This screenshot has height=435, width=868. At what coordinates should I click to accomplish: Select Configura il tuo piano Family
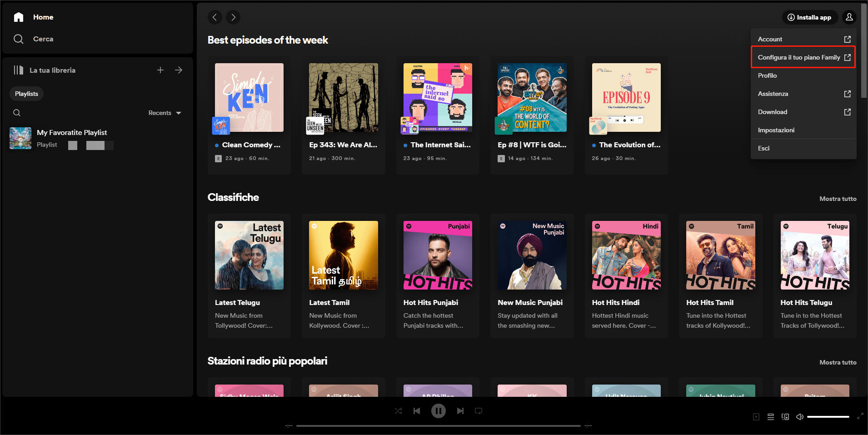803,57
